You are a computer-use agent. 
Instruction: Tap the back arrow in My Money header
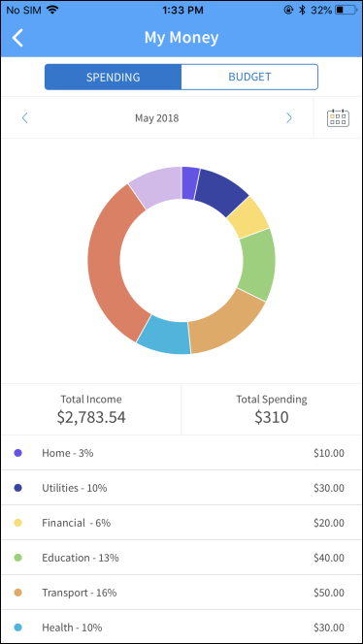point(17,38)
